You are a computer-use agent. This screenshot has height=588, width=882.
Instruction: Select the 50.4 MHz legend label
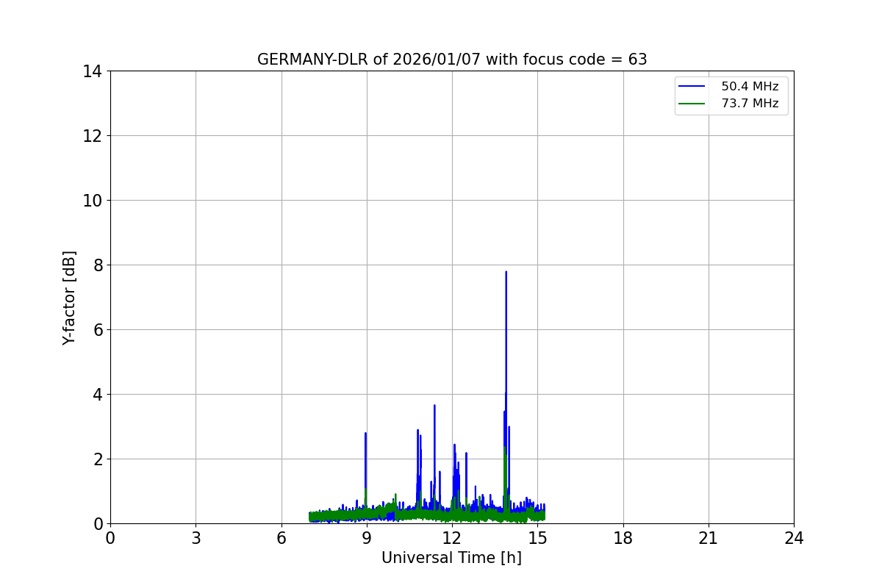[x=750, y=87]
